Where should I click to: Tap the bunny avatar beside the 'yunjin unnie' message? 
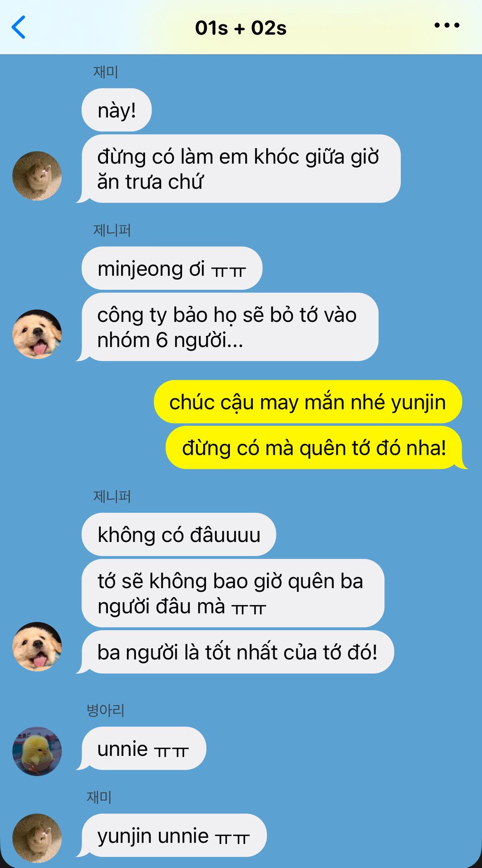(x=37, y=838)
